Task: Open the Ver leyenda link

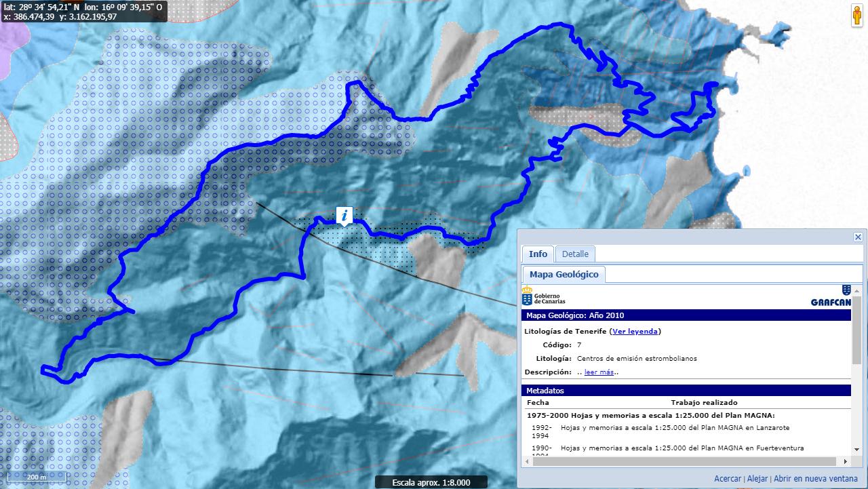Action: click(x=635, y=332)
